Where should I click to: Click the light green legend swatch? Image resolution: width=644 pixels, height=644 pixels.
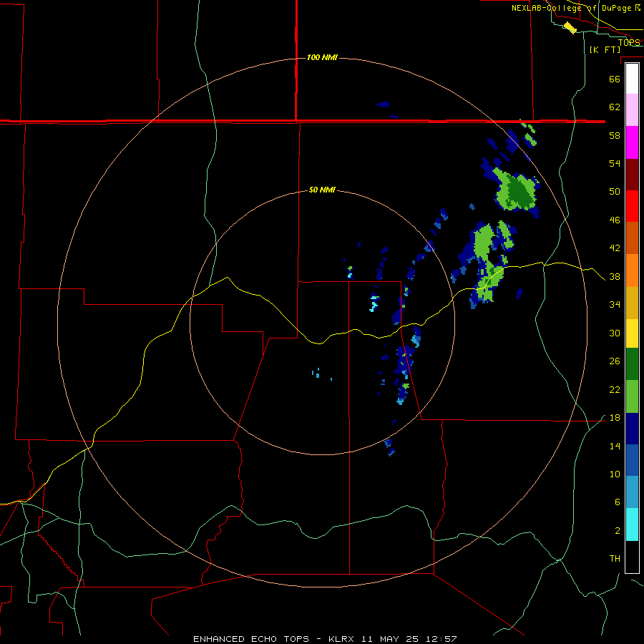click(x=632, y=396)
